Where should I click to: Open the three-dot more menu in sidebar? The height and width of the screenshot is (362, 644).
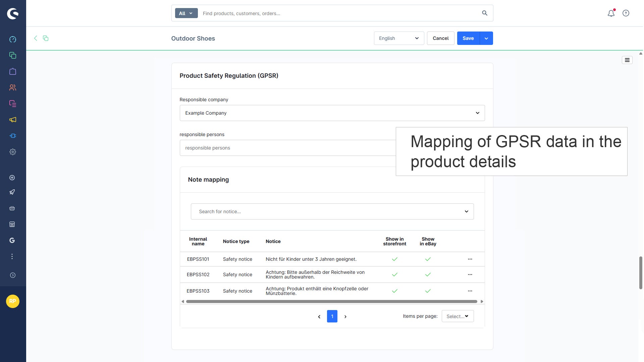(12, 256)
